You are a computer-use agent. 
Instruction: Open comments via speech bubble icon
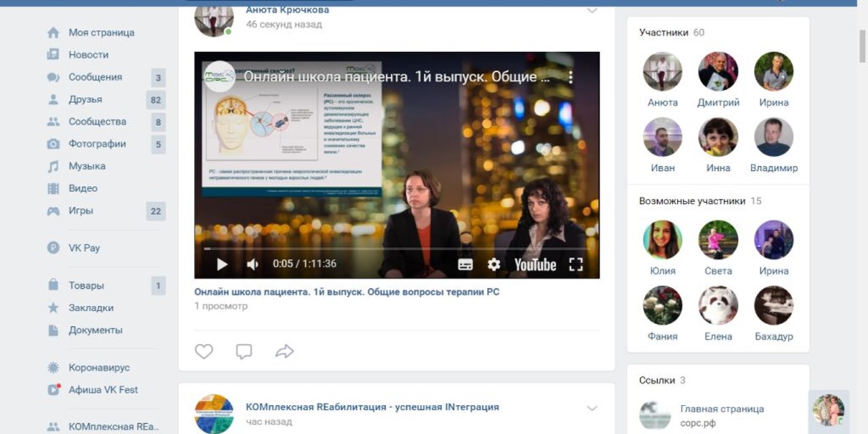pyautogui.click(x=243, y=351)
